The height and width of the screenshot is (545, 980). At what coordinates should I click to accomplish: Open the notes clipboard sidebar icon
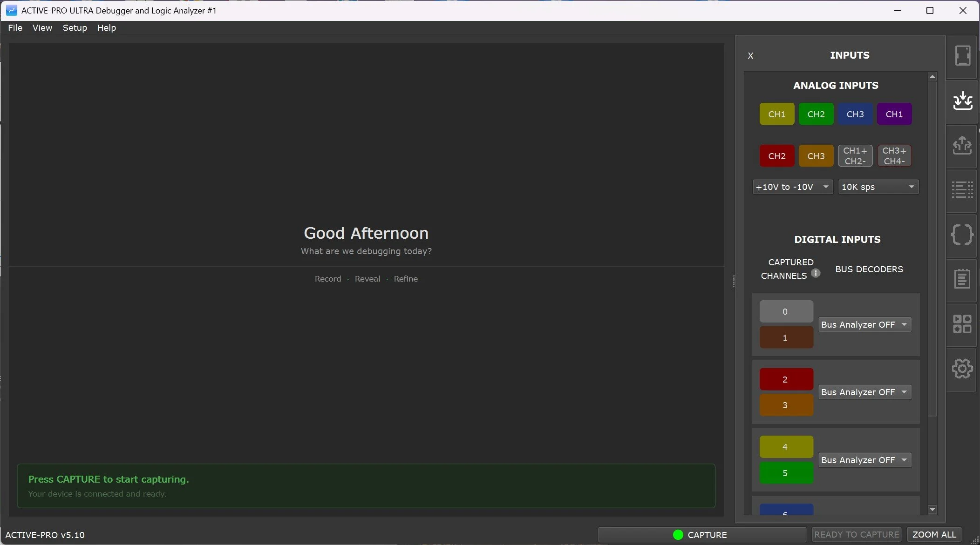[962, 279]
